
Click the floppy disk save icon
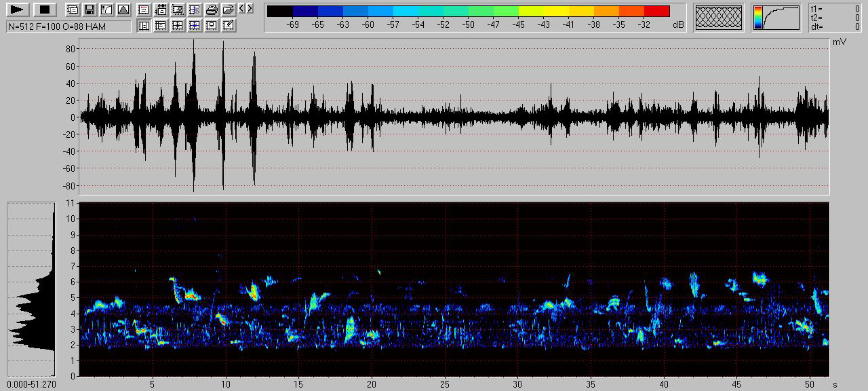(x=89, y=10)
